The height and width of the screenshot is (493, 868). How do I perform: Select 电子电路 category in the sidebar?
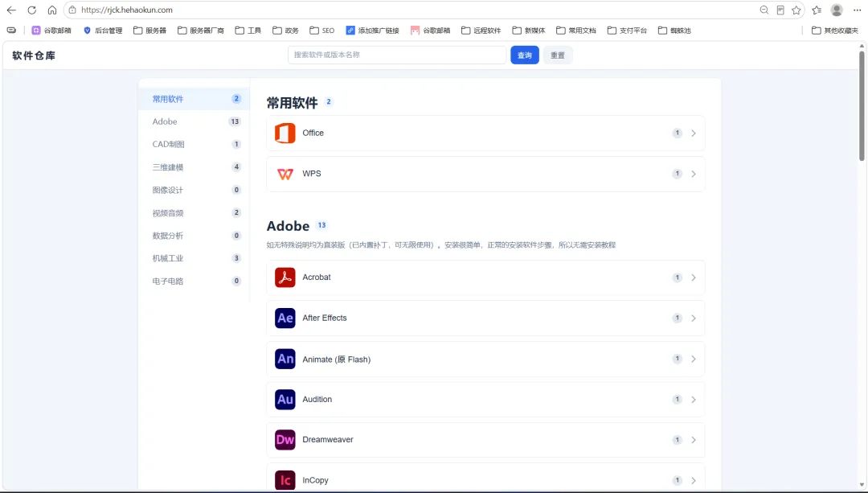[x=194, y=281]
